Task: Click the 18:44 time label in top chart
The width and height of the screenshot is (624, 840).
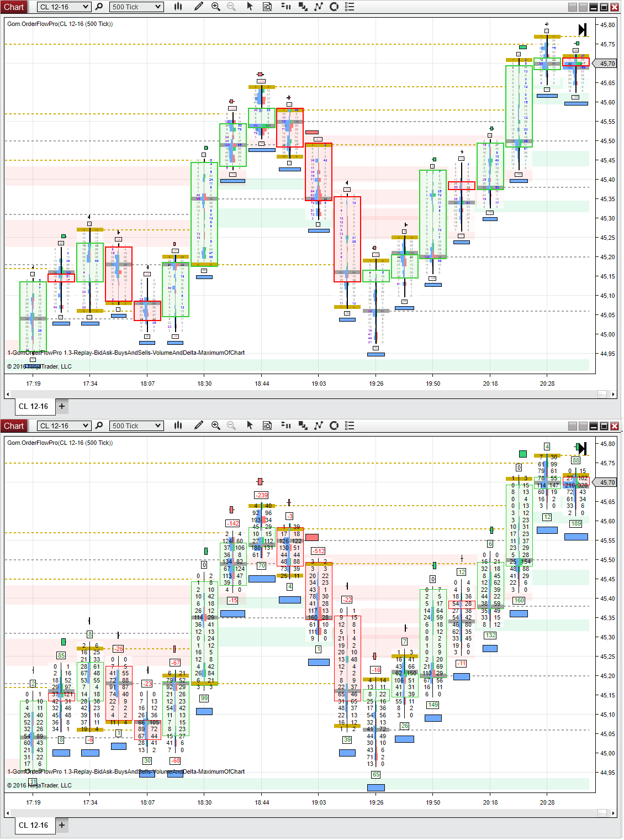Action: pyautogui.click(x=262, y=384)
